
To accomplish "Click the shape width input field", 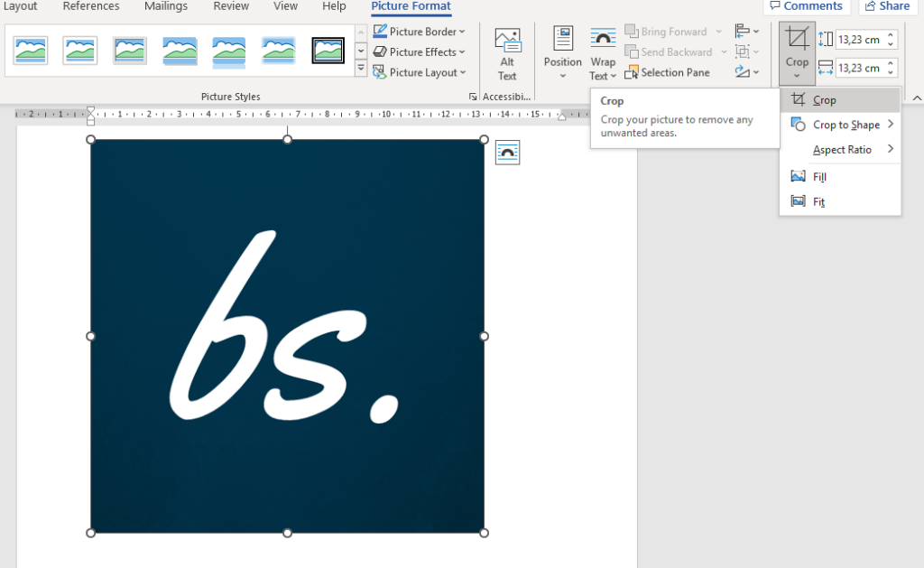I will [859, 68].
